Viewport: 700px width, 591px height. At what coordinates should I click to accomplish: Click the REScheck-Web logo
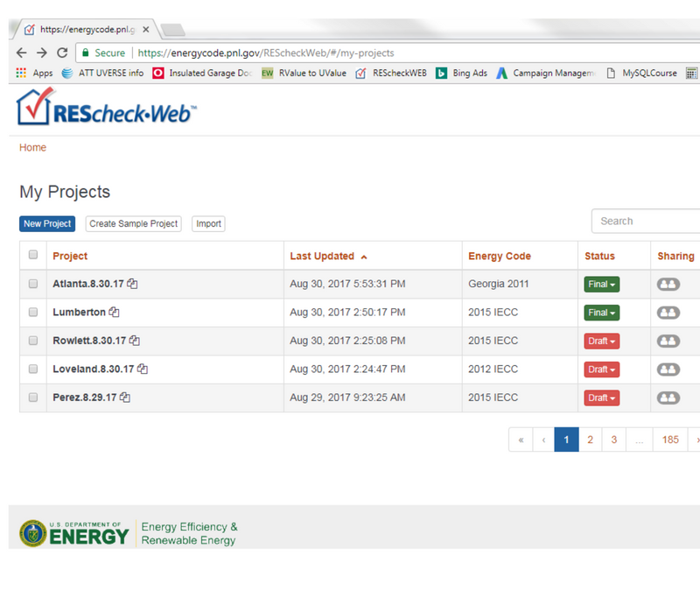107,110
